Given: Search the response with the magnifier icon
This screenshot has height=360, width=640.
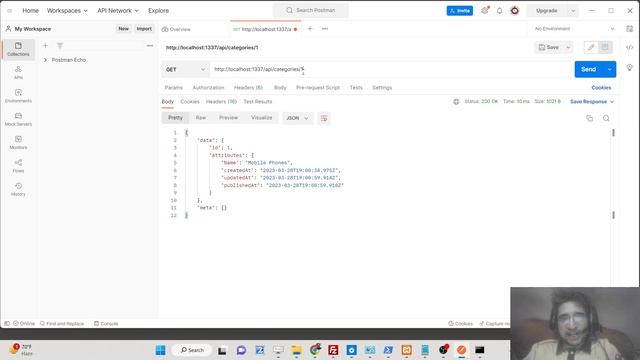Looking at the screenshot, I should click(x=606, y=118).
